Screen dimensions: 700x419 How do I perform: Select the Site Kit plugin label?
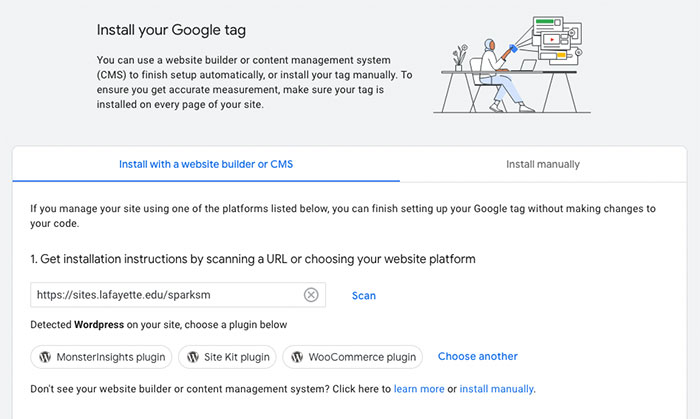(237, 357)
